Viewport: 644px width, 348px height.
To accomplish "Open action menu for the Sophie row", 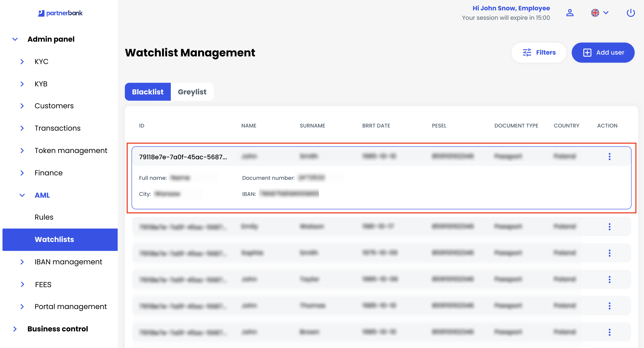I will click(x=609, y=253).
